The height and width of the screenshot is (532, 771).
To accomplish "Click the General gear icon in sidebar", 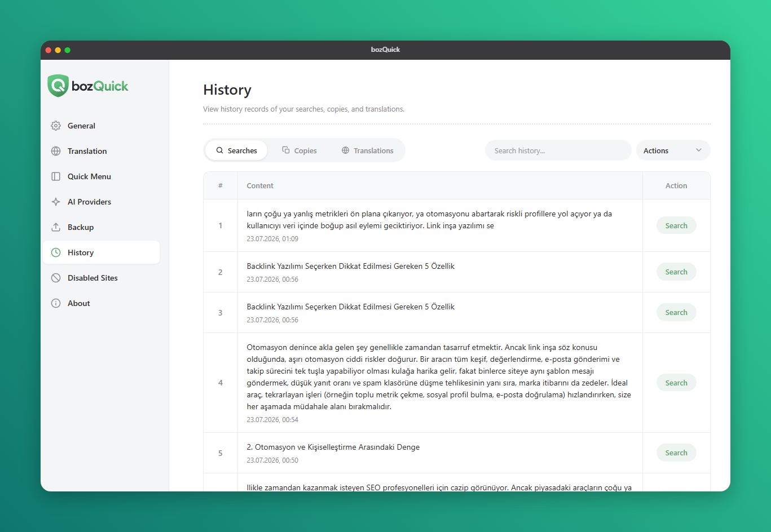I will tap(56, 126).
